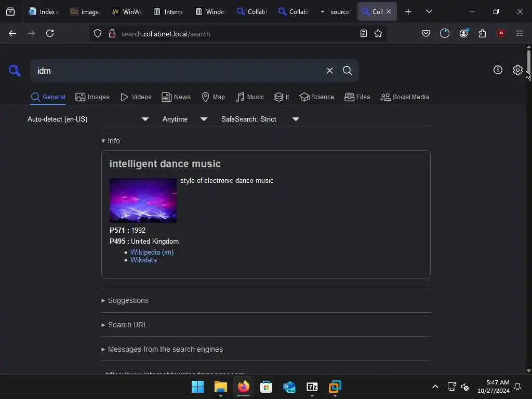The width and height of the screenshot is (532, 399).
Task: Switch to the Index browser tab
Action: pyautogui.click(x=44, y=12)
